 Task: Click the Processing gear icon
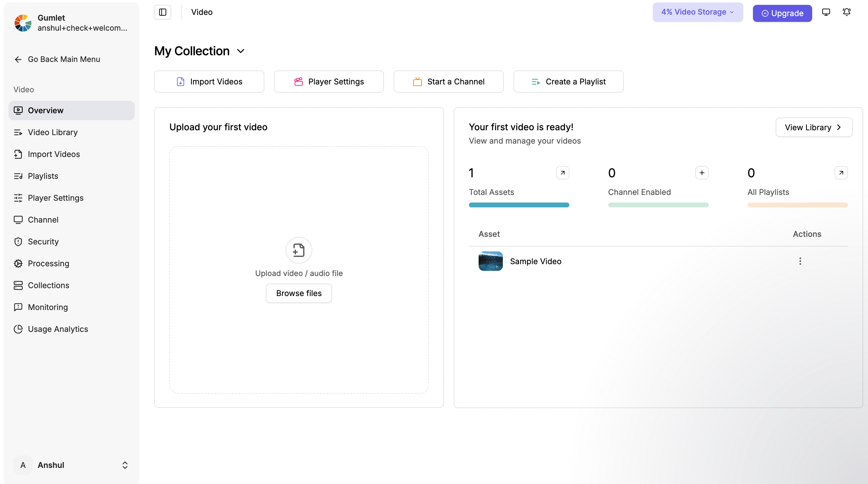[x=18, y=264]
